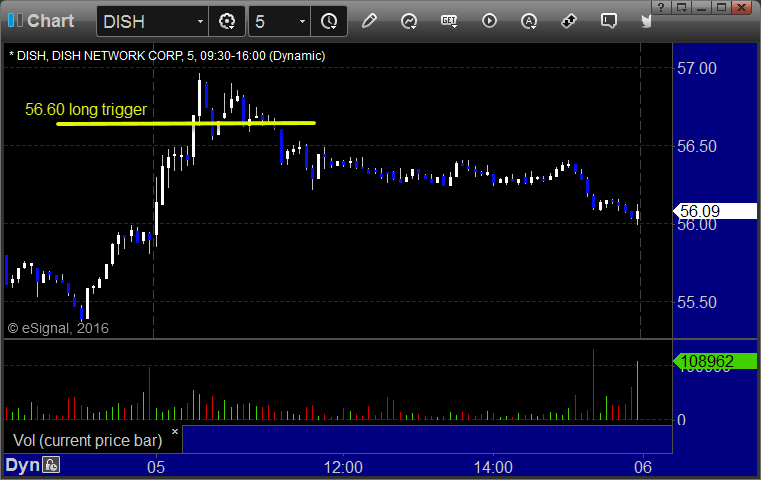
Task: Open chart settings gear icon
Action: (x=227, y=21)
